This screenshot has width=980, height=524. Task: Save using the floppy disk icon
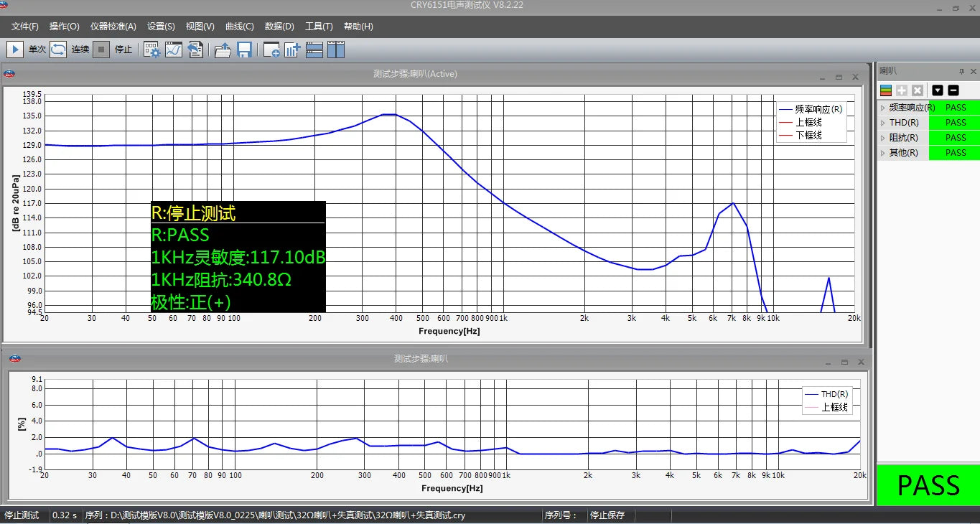coord(244,50)
